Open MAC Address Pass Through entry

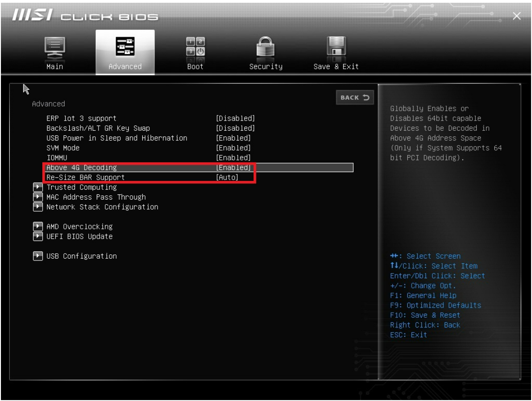pyautogui.click(x=96, y=197)
